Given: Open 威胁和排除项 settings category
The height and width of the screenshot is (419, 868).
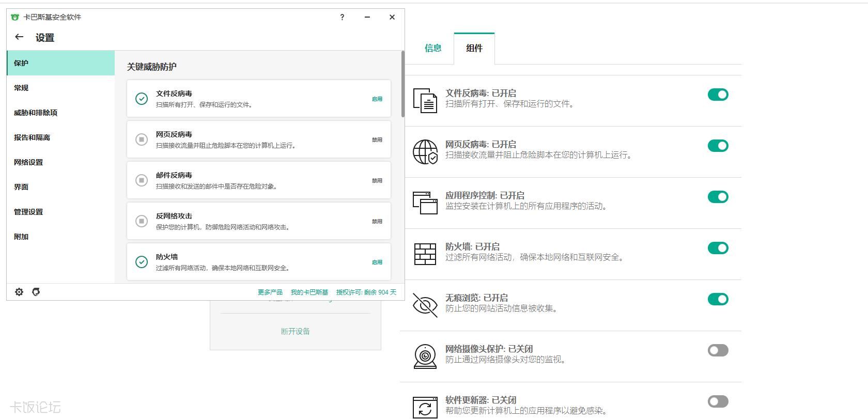Looking at the screenshot, I should (x=60, y=113).
